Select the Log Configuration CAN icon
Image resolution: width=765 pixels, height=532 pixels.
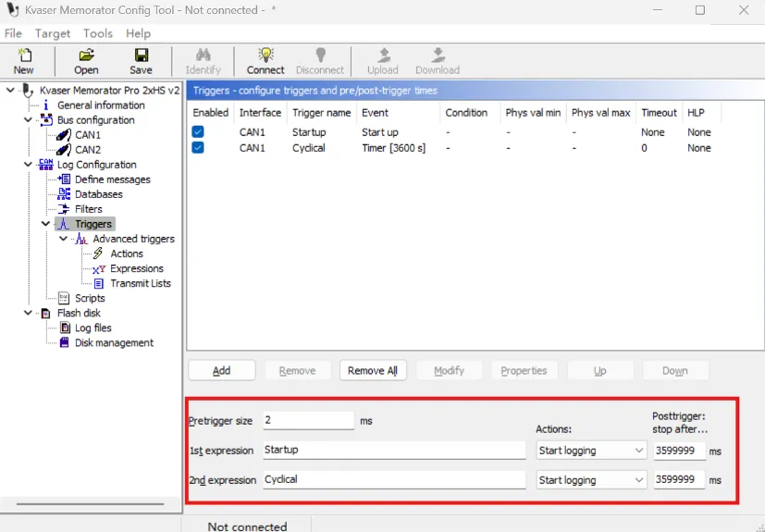coord(46,165)
